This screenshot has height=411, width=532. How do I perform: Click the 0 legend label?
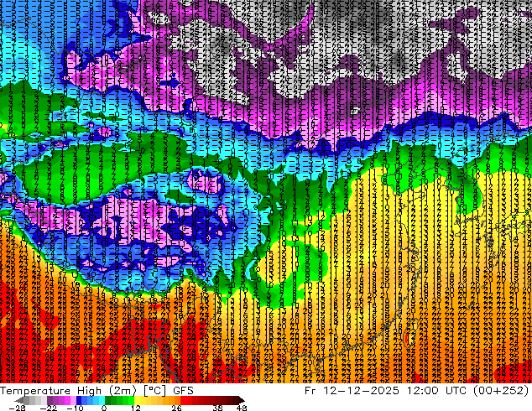(104, 408)
